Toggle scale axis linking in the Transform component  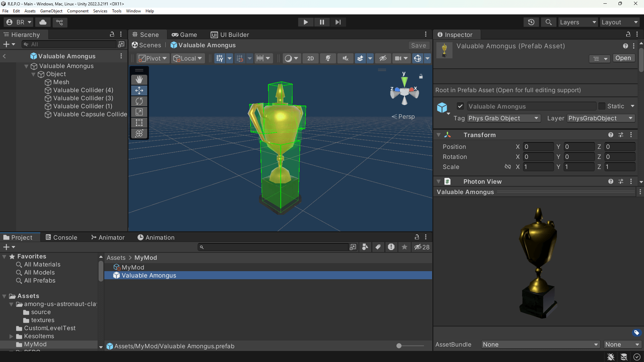pos(507,167)
